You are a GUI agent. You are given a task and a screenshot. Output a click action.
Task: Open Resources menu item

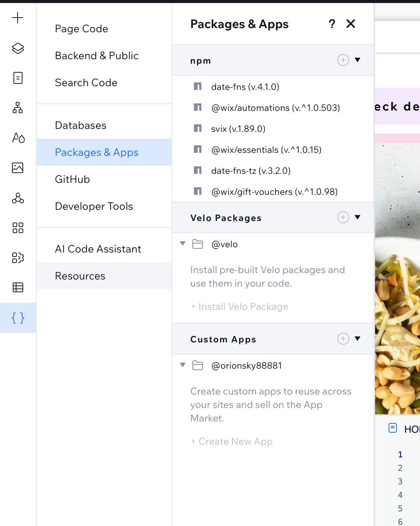[x=104, y=276]
